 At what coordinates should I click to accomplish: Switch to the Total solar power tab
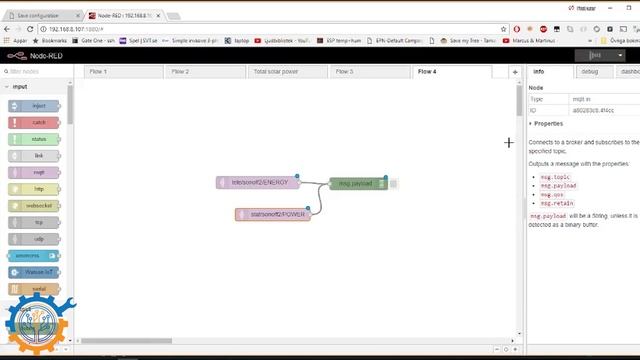tap(288, 71)
